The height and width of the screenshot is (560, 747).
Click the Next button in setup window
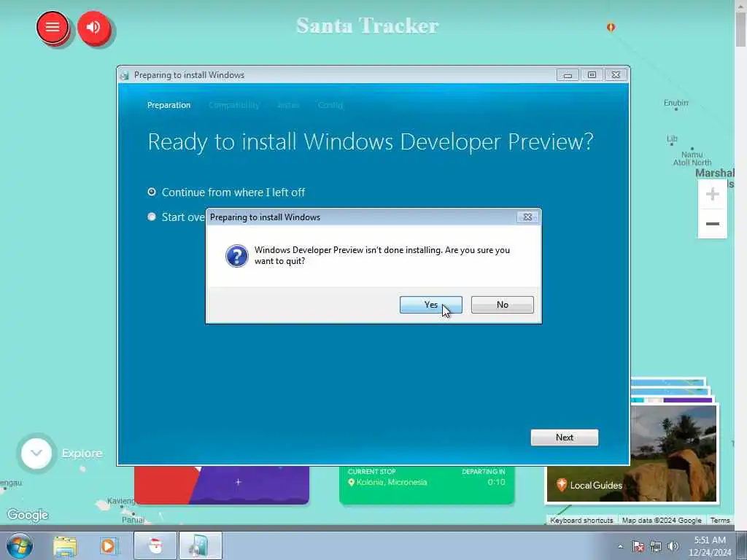565,437
